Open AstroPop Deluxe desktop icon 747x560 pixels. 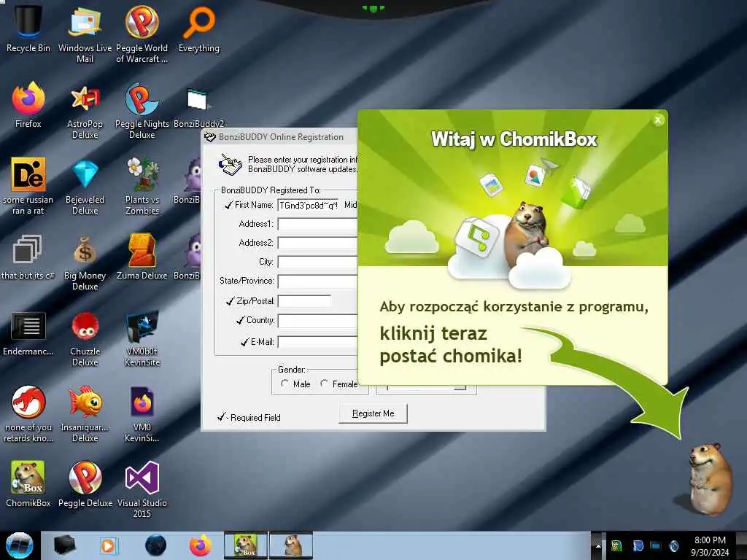click(x=85, y=111)
